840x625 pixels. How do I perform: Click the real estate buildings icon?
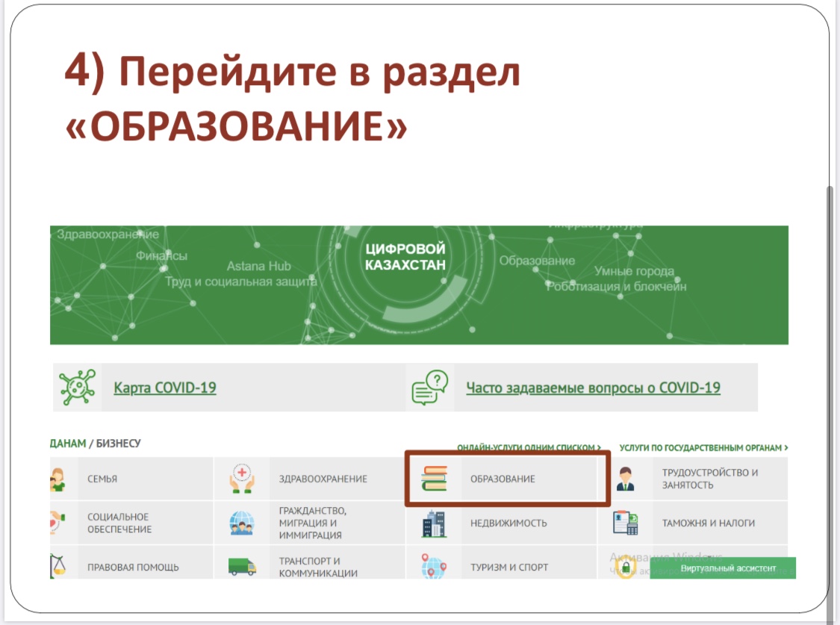pyautogui.click(x=434, y=523)
